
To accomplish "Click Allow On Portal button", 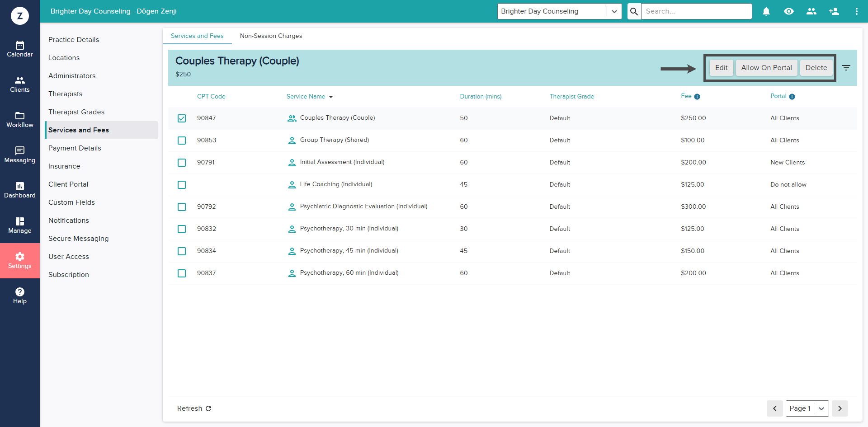I will click(x=767, y=68).
